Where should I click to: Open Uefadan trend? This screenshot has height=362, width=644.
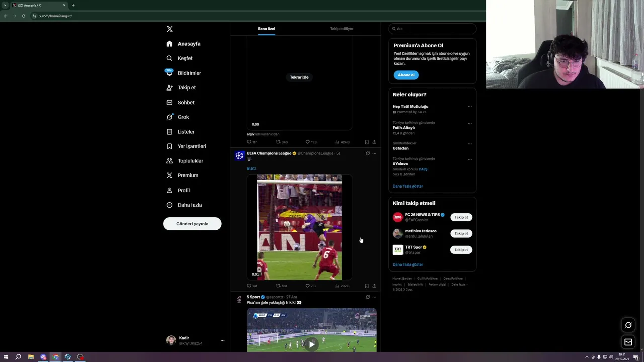(x=400, y=148)
